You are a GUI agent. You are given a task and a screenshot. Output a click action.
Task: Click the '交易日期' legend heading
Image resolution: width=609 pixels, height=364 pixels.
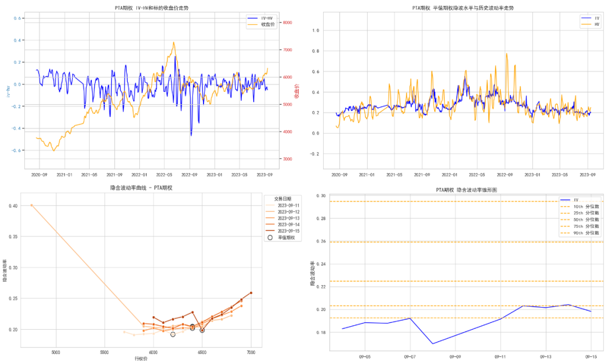point(283,199)
